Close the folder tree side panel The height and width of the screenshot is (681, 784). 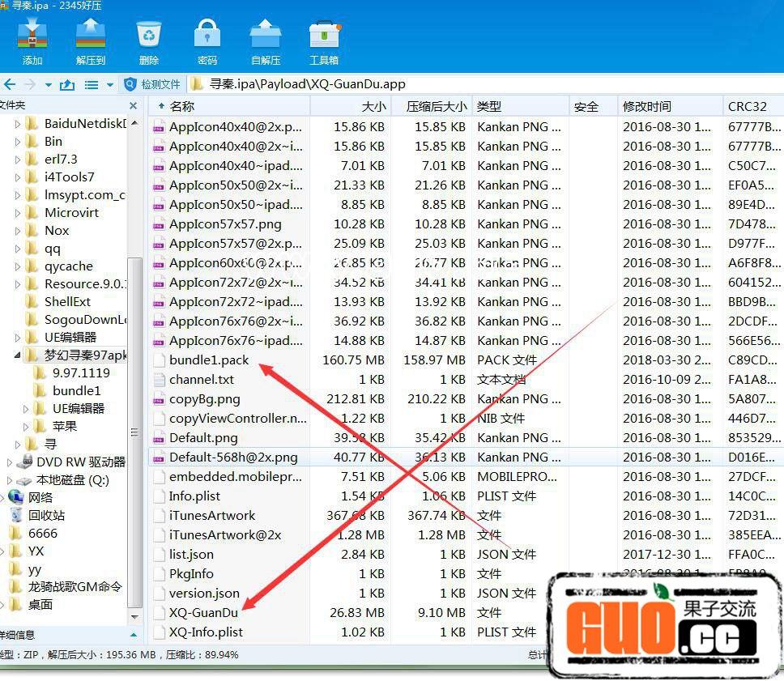click(x=134, y=105)
